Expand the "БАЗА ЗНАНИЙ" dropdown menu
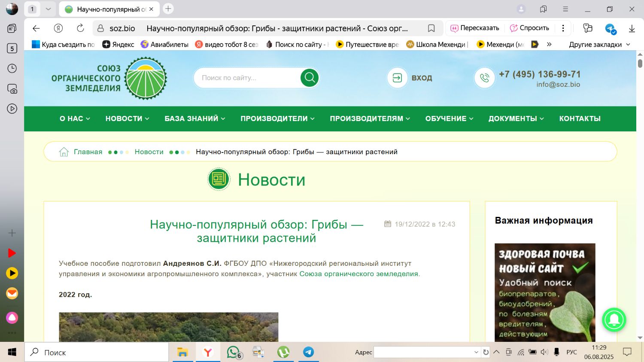The height and width of the screenshot is (362, 644). click(194, 119)
